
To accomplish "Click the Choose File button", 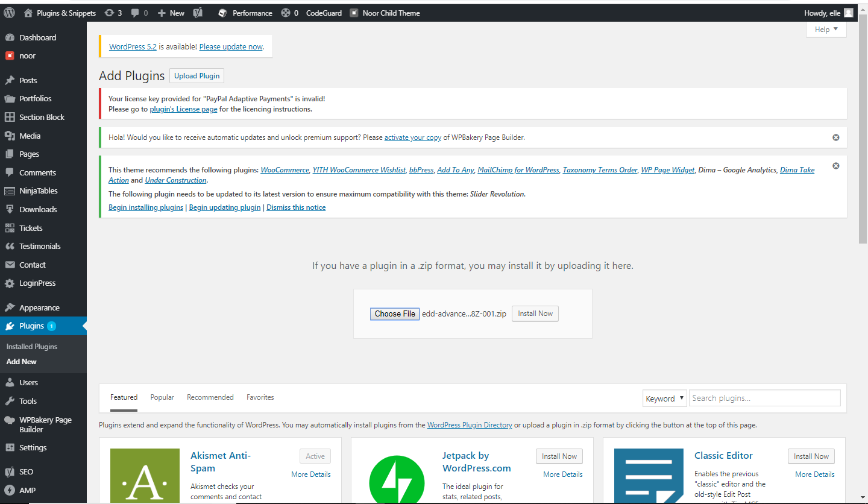I will coord(395,313).
